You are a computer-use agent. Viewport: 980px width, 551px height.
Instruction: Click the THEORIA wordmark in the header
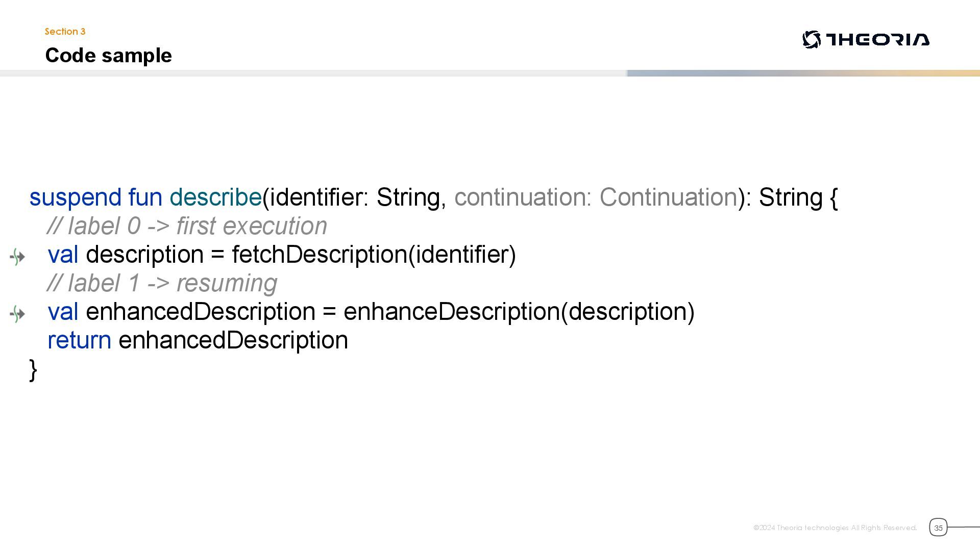877,39
